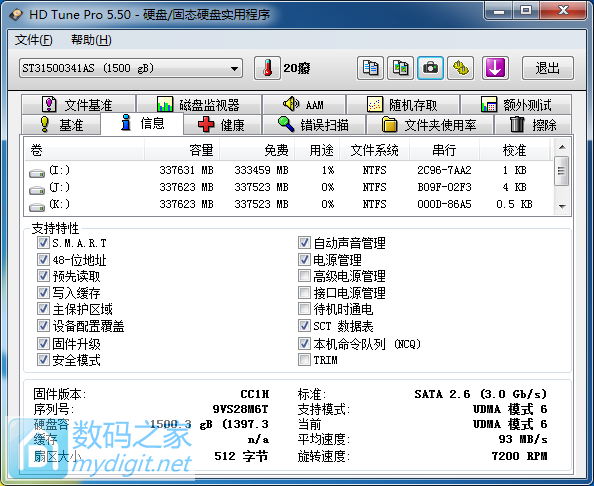Click the volume list scroll down arrow

coord(562,206)
